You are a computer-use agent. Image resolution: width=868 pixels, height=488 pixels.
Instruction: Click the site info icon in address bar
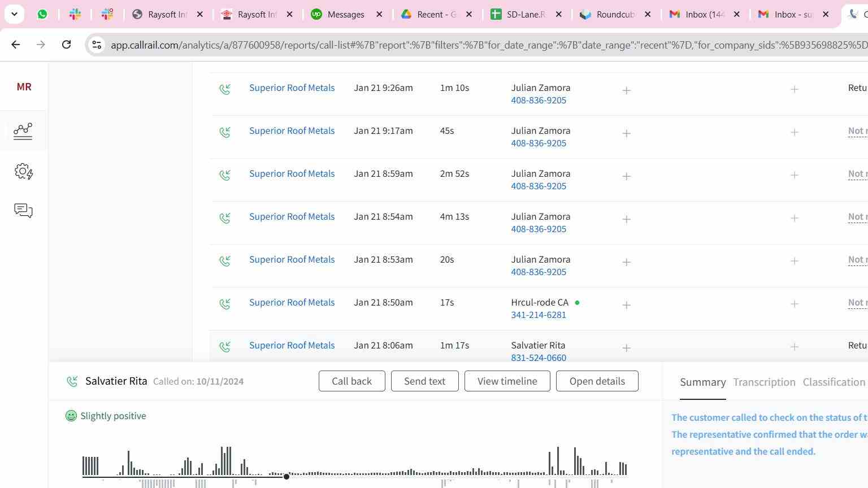pyautogui.click(x=97, y=45)
